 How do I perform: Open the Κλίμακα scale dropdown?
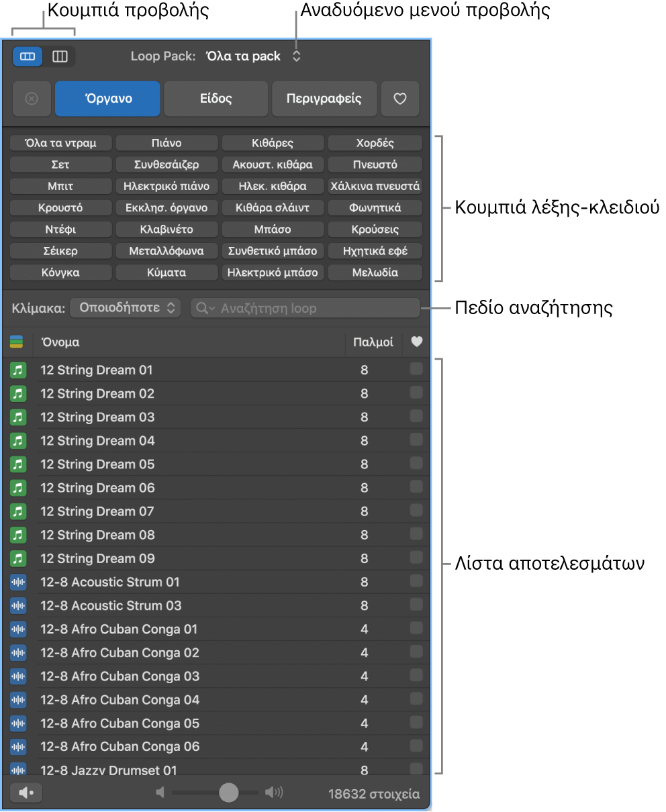(126, 308)
